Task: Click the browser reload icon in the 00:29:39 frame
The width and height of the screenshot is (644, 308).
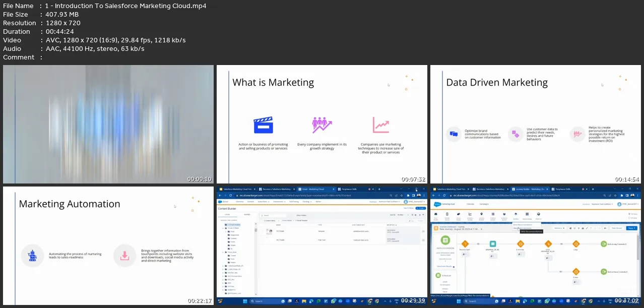Action: tap(230, 195)
